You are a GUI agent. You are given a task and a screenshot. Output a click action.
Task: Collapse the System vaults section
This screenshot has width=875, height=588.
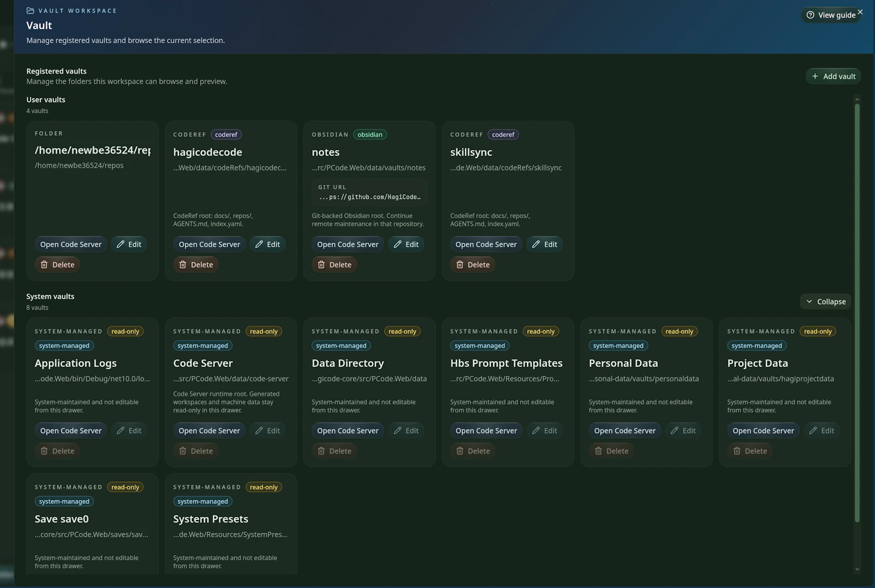(x=825, y=301)
